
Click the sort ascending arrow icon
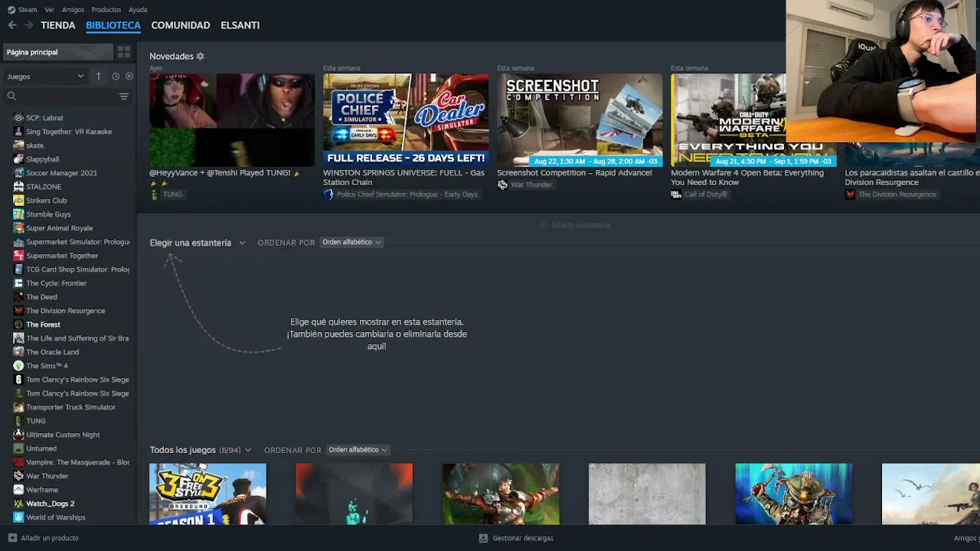[x=98, y=77]
